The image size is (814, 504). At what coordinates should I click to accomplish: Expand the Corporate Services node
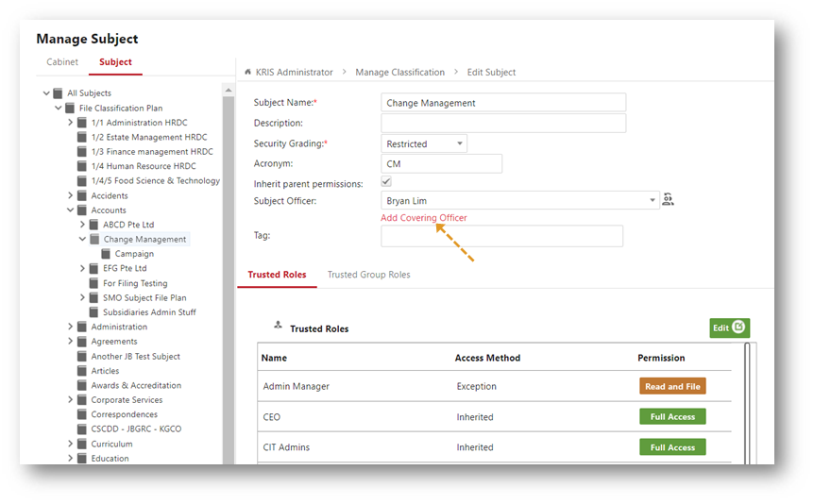tap(70, 399)
